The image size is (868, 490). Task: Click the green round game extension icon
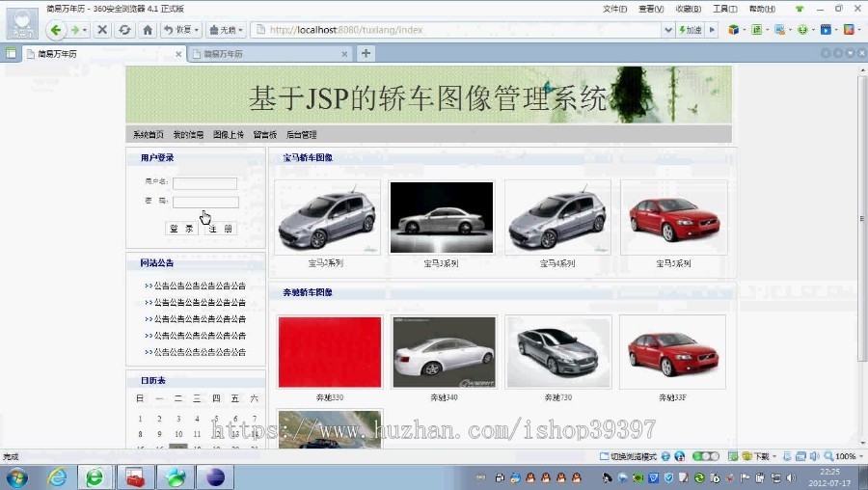point(802,30)
